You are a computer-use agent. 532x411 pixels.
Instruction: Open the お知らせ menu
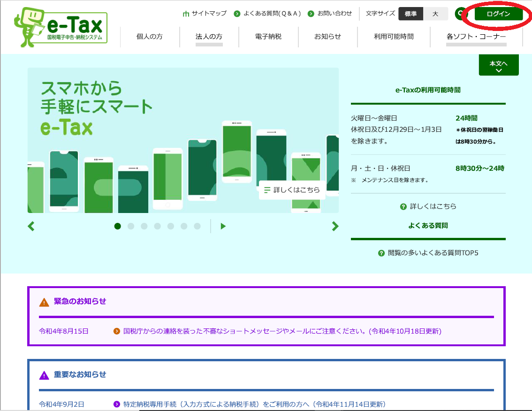tap(328, 37)
